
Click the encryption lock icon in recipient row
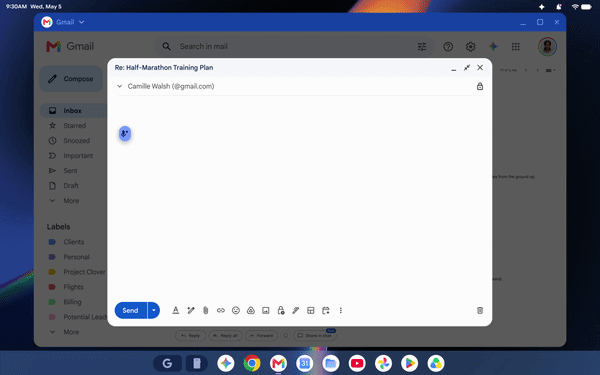coord(480,86)
